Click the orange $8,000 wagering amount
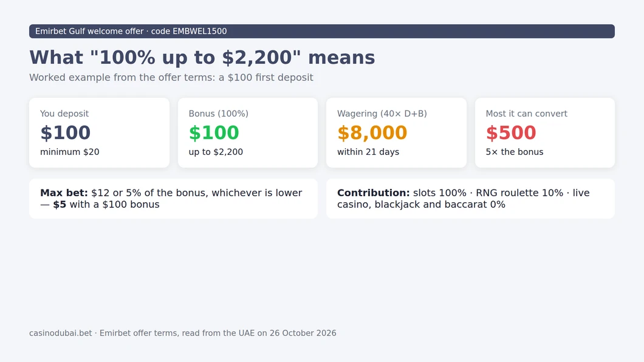The height and width of the screenshot is (362, 644). (372, 132)
